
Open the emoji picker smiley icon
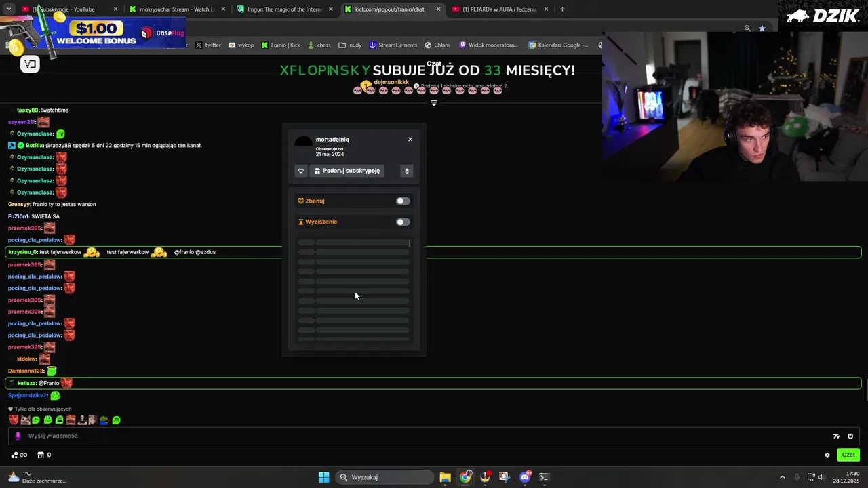tap(850, 436)
